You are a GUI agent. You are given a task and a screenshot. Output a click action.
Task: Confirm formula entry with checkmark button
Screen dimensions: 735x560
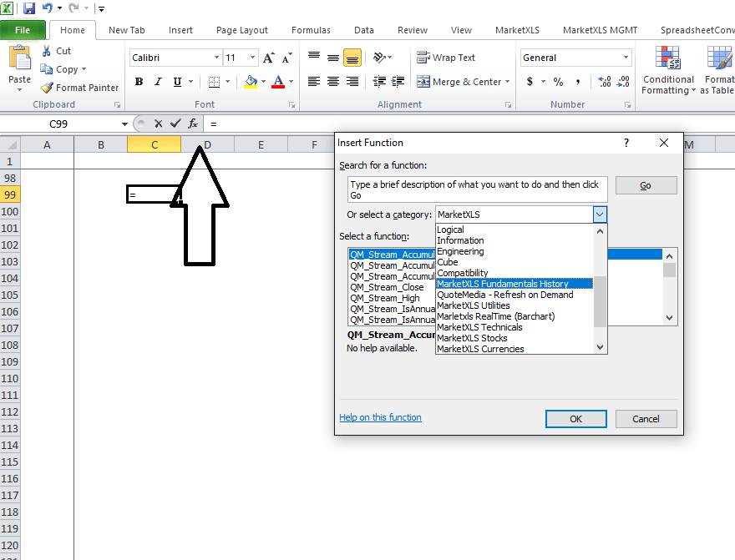click(x=175, y=124)
